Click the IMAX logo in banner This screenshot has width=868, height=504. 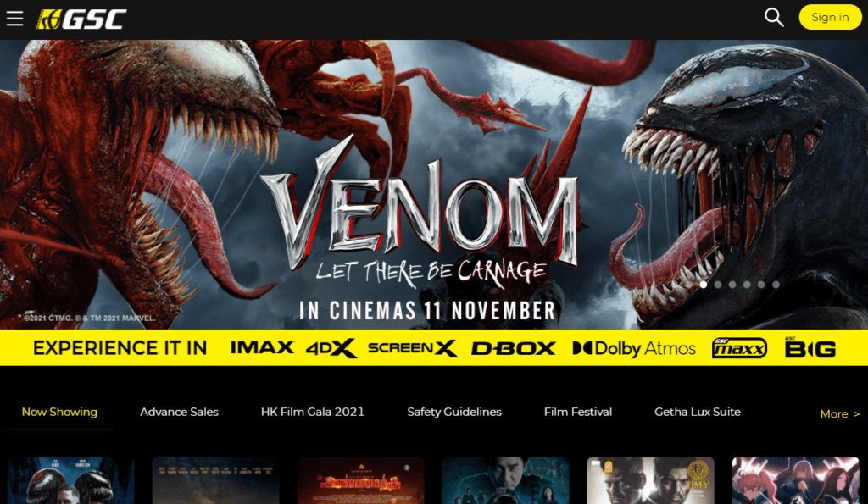(x=262, y=347)
